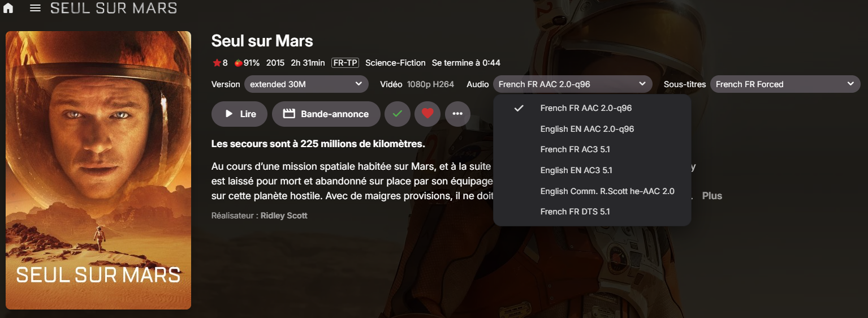Open the three-dot more options button
Viewport: 868px width, 318px height.
tap(457, 114)
